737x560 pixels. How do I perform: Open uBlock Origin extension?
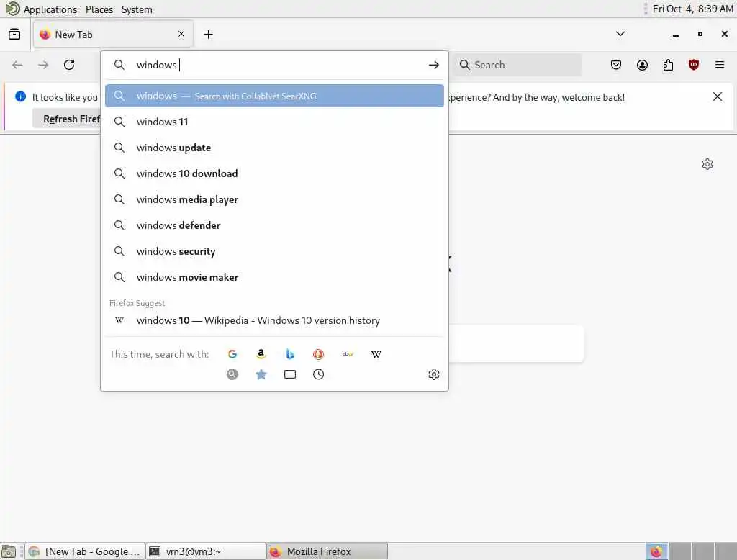tap(694, 65)
